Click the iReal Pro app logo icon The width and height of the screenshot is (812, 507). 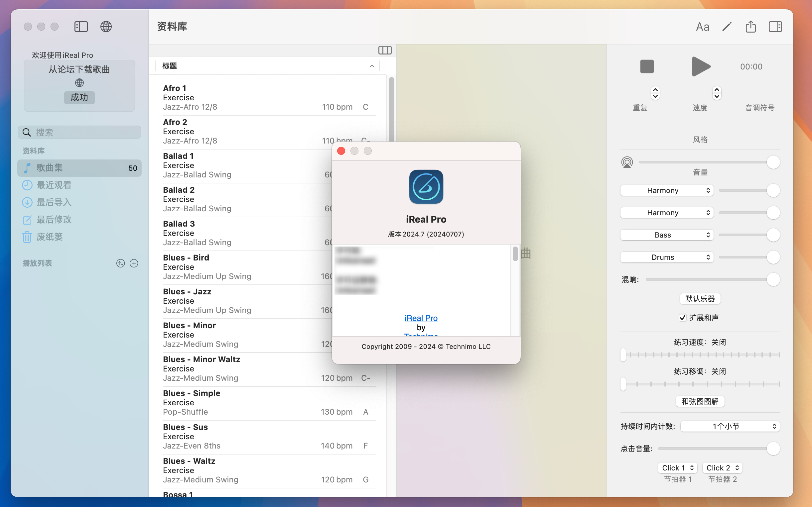click(426, 186)
